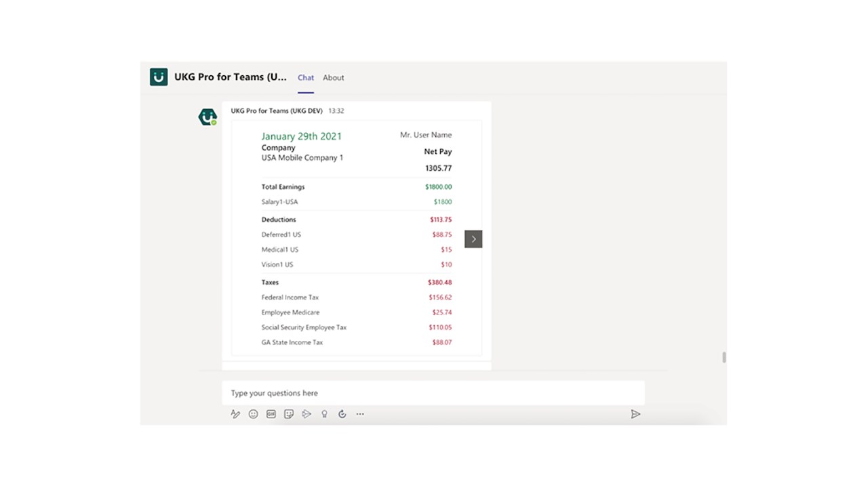Click the Vision1 US row label
The height and width of the screenshot is (488, 868).
(277, 264)
